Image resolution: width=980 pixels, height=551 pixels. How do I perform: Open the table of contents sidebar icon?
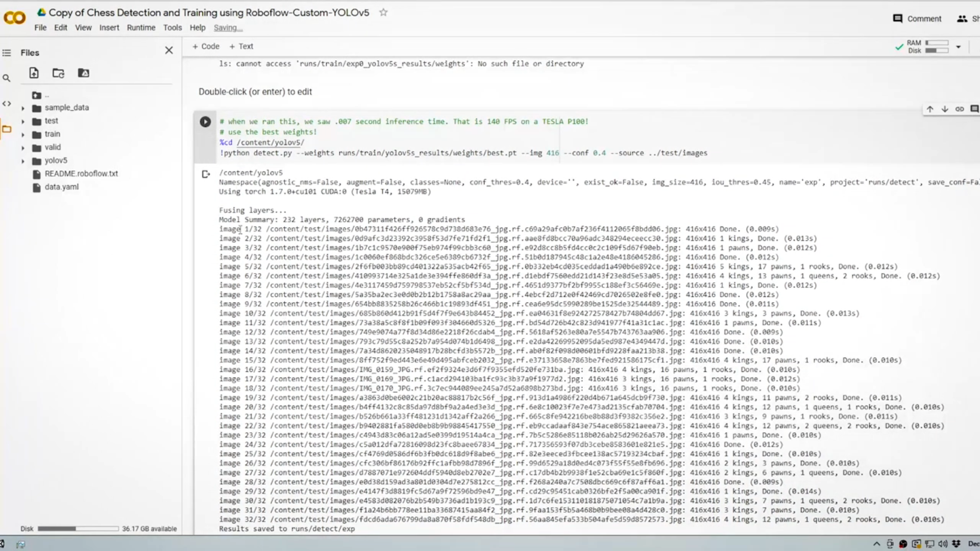tap(7, 53)
